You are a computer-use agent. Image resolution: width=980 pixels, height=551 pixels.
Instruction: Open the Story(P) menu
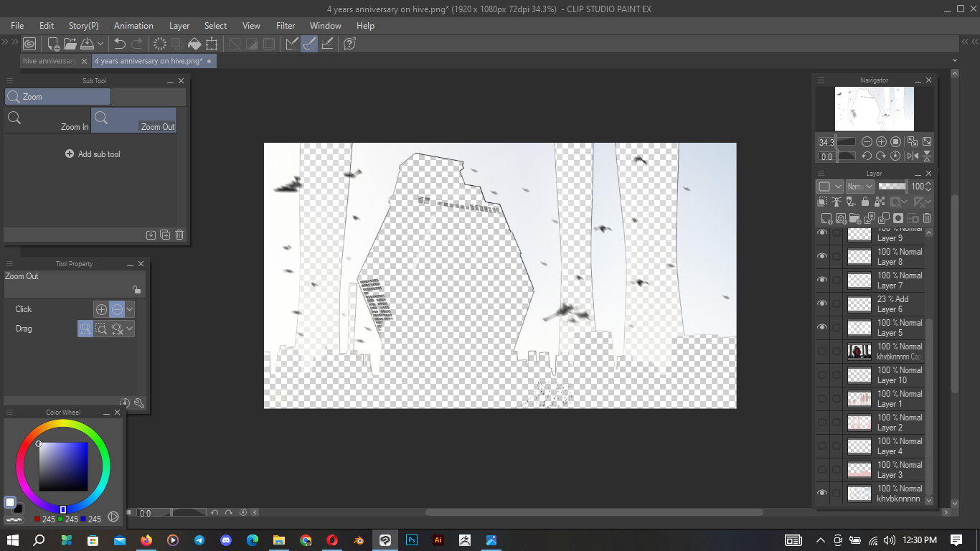tap(84, 26)
